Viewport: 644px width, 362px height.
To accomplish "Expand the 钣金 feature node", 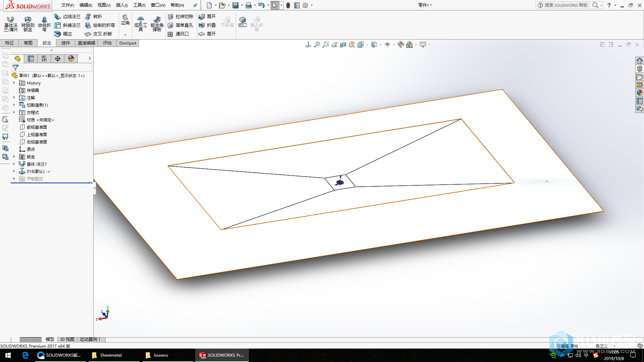I will [14, 157].
